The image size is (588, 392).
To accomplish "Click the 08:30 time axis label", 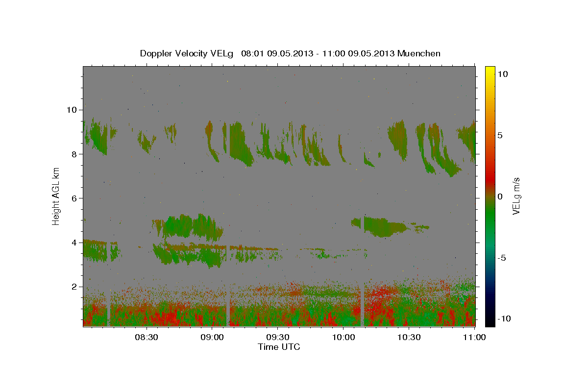I will [x=146, y=337].
